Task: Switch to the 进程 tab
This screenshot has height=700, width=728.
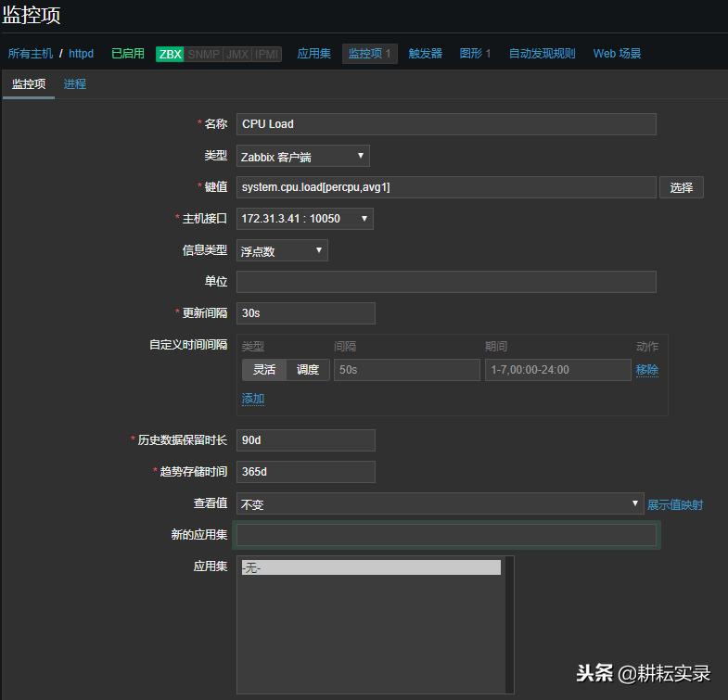Action: (x=75, y=84)
